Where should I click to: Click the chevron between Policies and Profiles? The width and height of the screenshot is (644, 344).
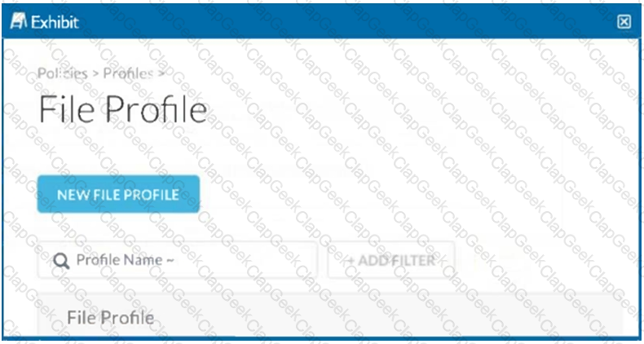tap(95, 74)
